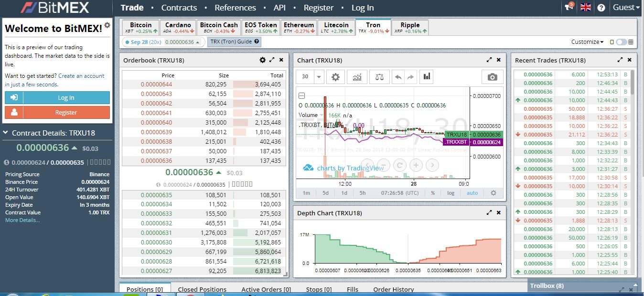Open compare symbols scales icon
The height and width of the screenshot is (296, 644).
(x=379, y=77)
